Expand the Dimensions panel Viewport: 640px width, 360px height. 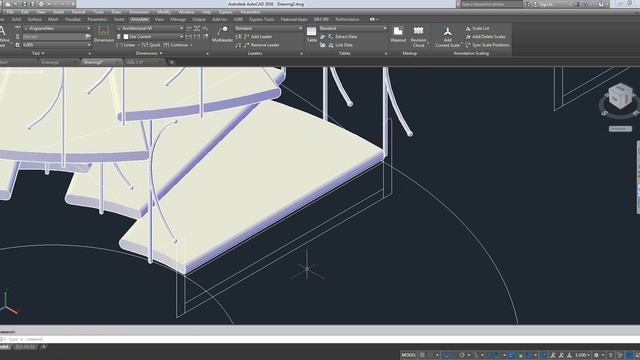pos(149,53)
